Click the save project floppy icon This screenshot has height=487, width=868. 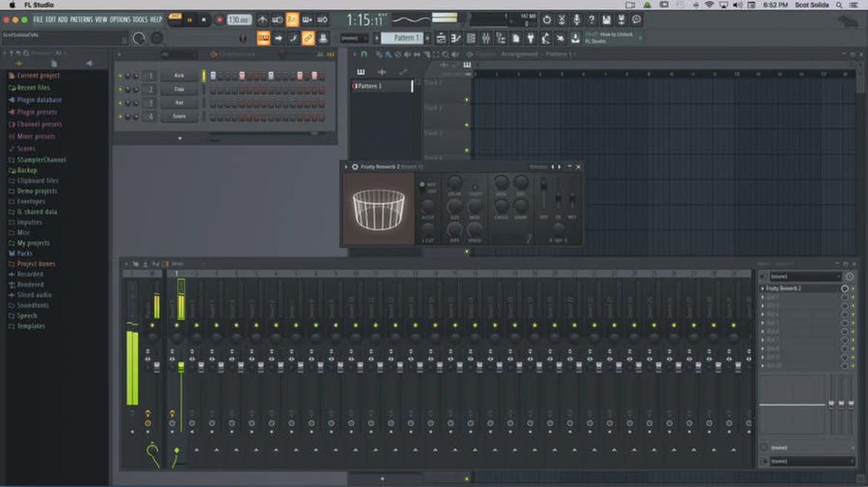point(606,20)
